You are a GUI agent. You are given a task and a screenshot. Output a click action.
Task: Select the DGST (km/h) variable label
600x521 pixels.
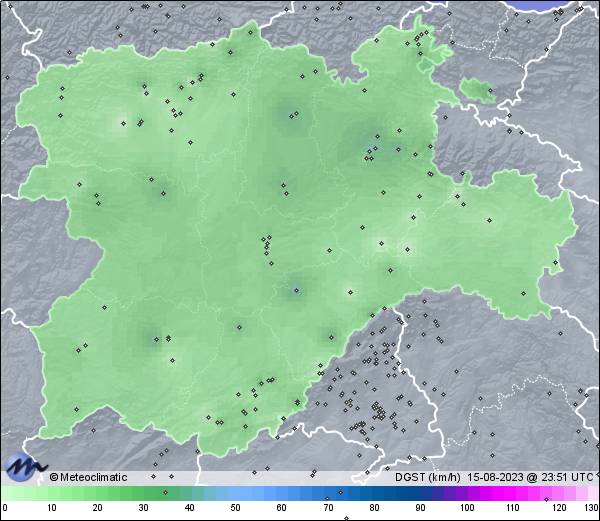coord(427,477)
